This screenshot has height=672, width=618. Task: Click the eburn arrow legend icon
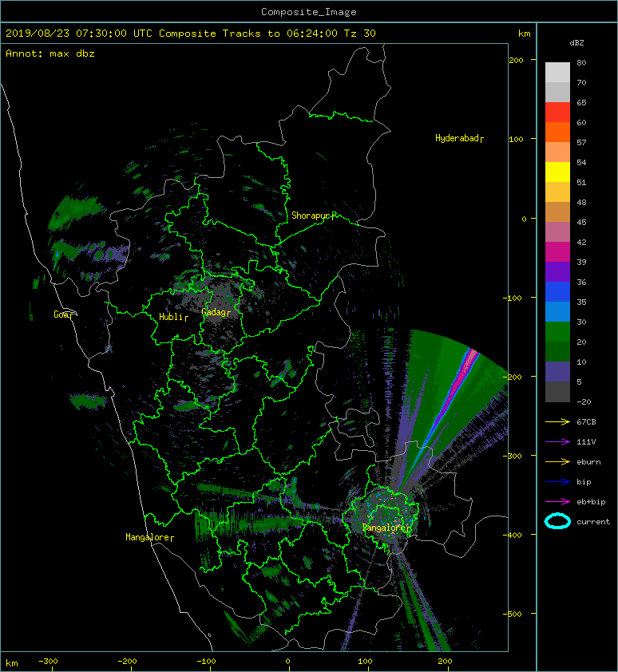(557, 462)
